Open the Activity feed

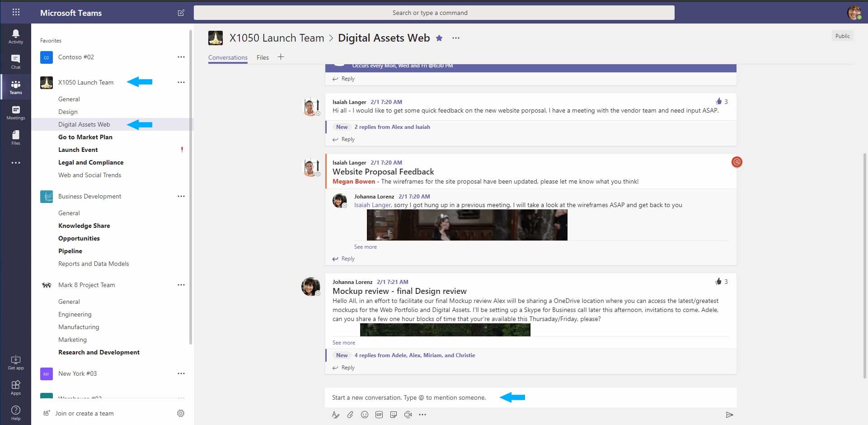[16, 36]
